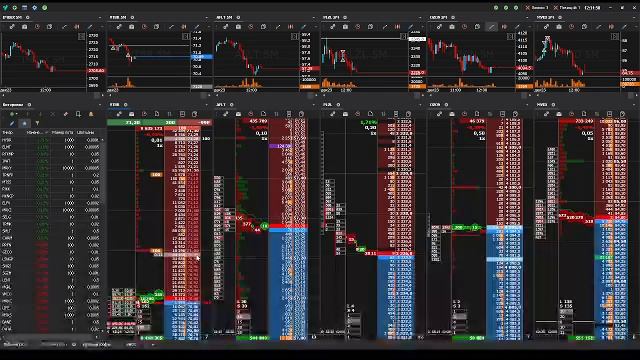This screenshot has width=640, height=360.
Task: Open the table window icon in the top bar
Action: (24, 7)
